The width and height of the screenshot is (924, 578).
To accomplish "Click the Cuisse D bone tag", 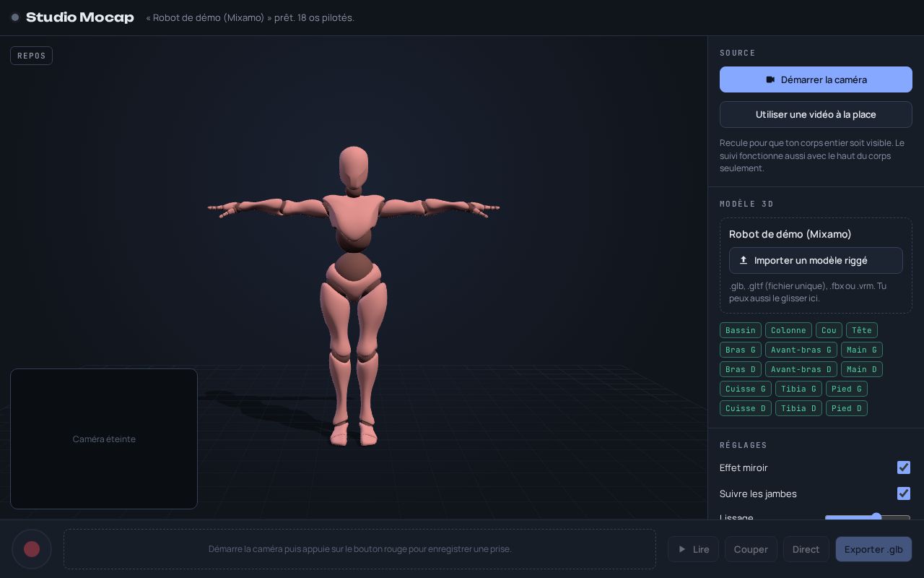I will (x=746, y=408).
